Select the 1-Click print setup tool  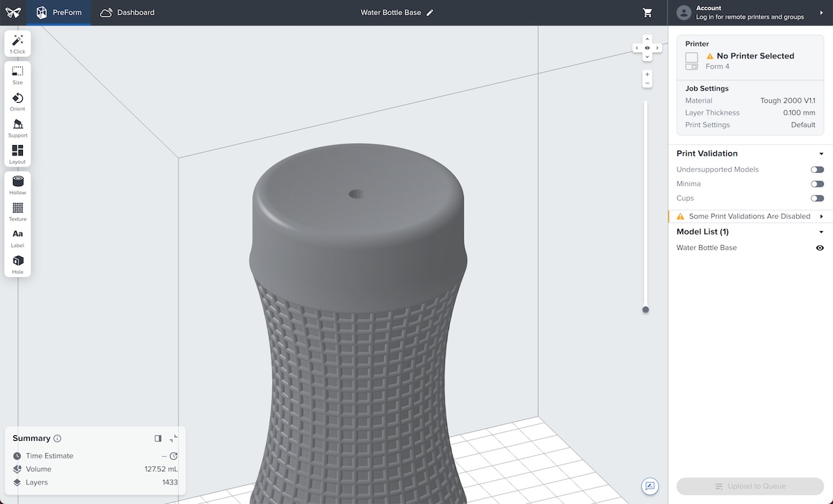pyautogui.click(x=17, y=43)
